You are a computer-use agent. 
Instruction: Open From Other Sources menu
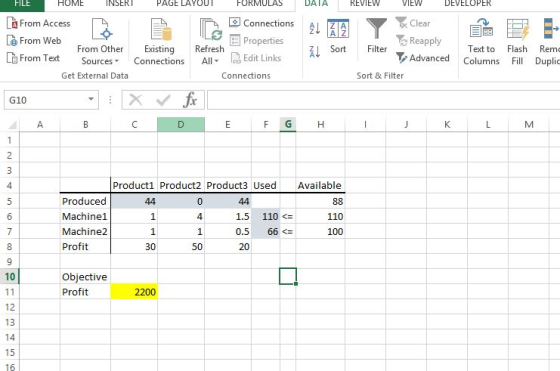coord(100,42)
